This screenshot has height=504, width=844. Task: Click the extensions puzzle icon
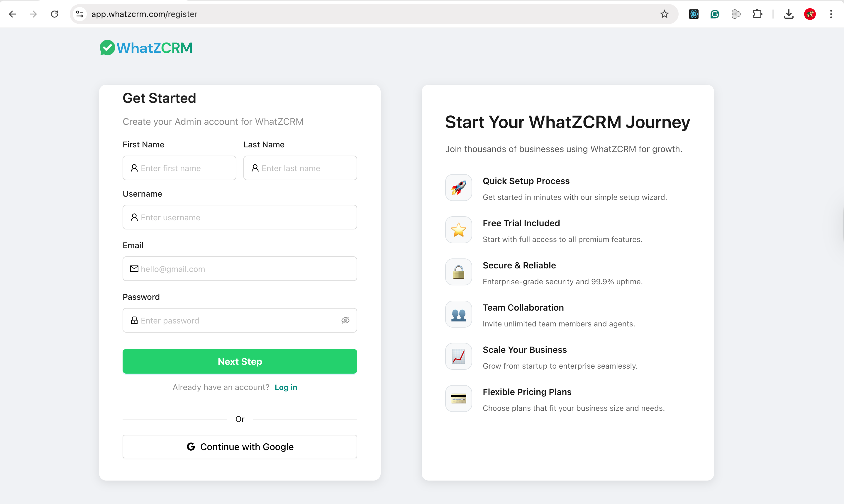757,14
